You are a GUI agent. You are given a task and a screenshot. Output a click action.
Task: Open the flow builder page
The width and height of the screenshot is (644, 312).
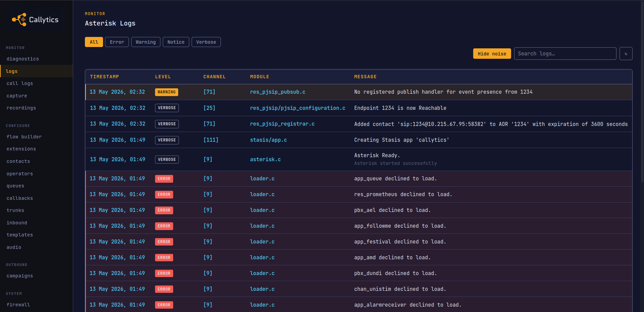pyautogui.click(x=36, y=137)
